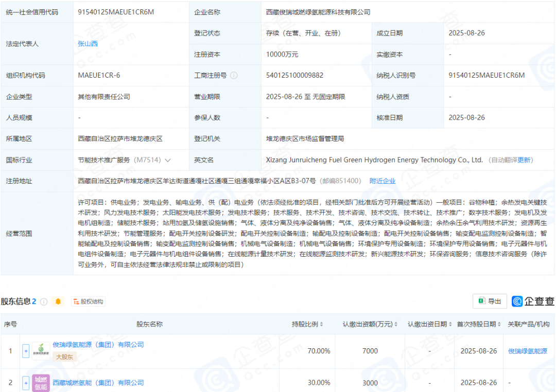Image resolution: width=556 pixels, height=392 pixels.
Task: Click the 导出 export button
Action: coord(489,301)
